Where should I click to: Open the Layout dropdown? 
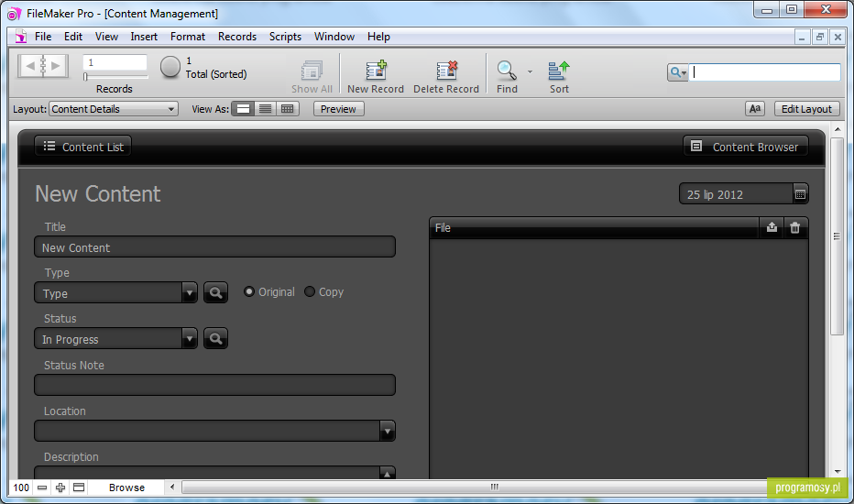pyautogui.click(x=114, y=109)
